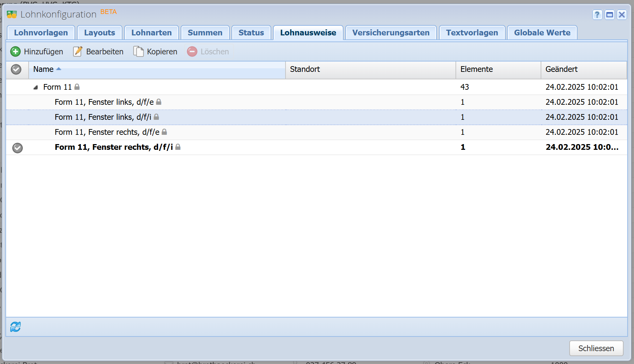Select row Form 11, Fenster rechts, d/f/e

(x=107, y=132)
